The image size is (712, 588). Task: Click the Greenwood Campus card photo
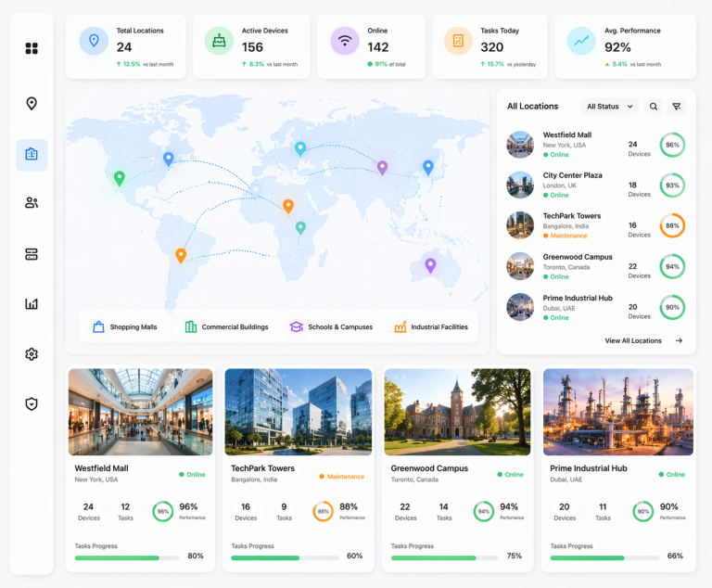point(457,412)
